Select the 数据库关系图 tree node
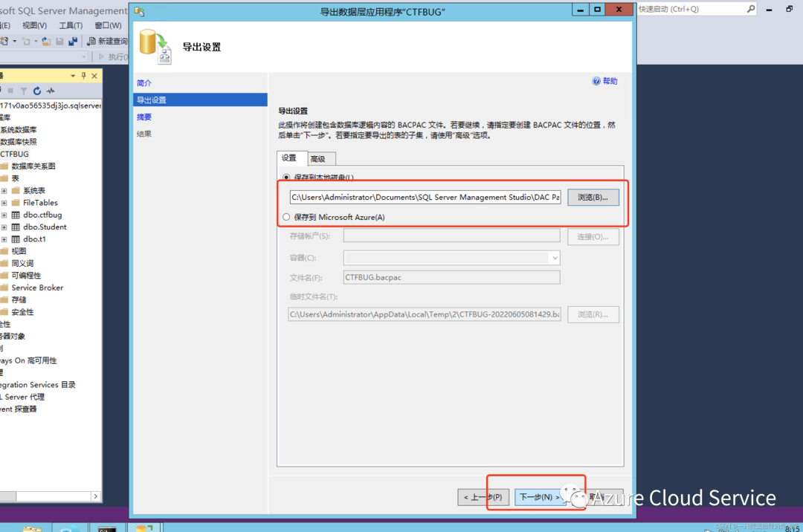This screenshot has height=532, width=803. (33, 166)
